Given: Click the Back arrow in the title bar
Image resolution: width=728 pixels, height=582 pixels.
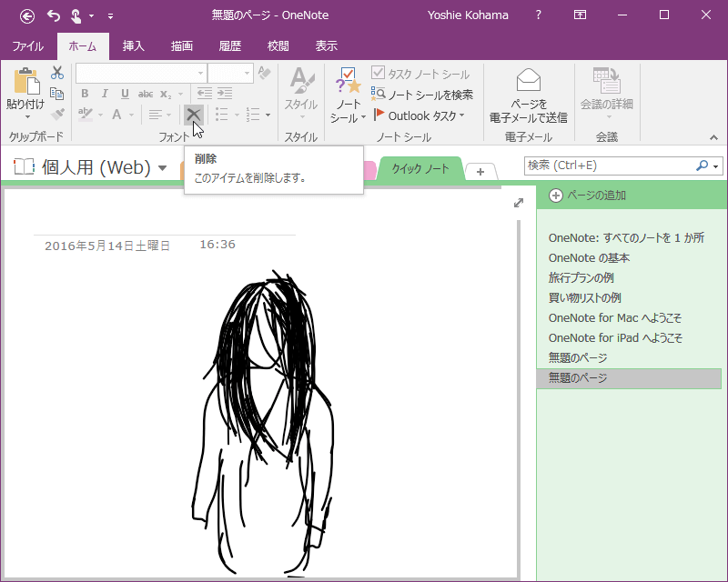Looking at the screenshot, I should tap(27, 16).
